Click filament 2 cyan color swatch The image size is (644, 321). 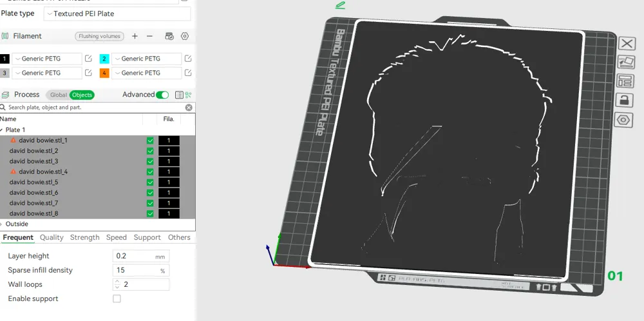tap(104, 59)
